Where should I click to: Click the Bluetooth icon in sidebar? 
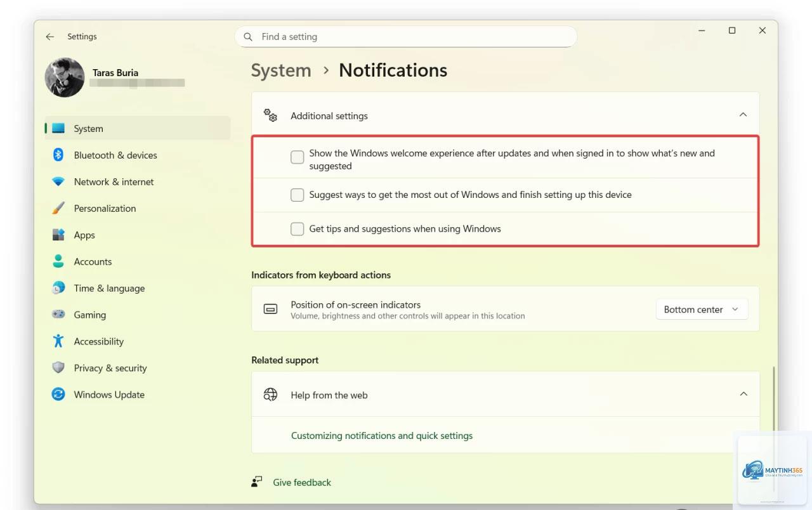[x=58, y=155]
